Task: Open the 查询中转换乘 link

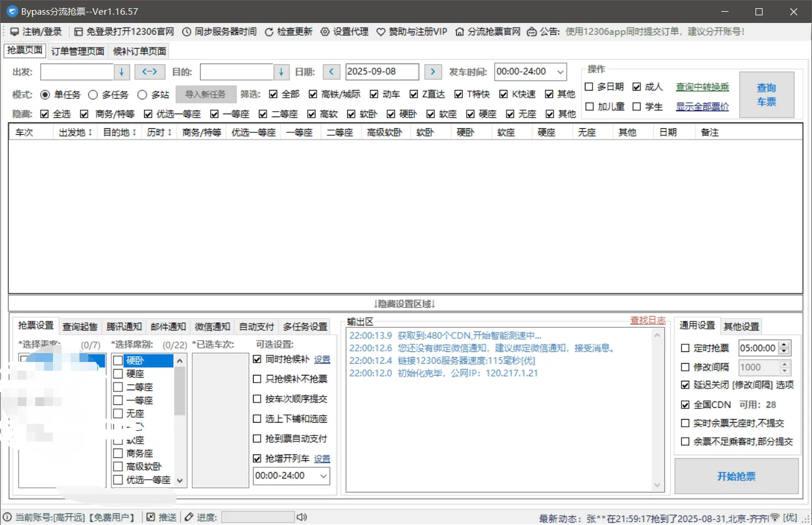Action: click(x=703, y=87)
